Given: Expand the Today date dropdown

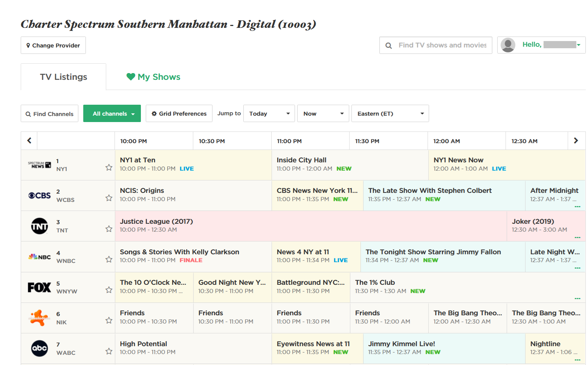Looking at the screenshot, I should tap(269, 113).
